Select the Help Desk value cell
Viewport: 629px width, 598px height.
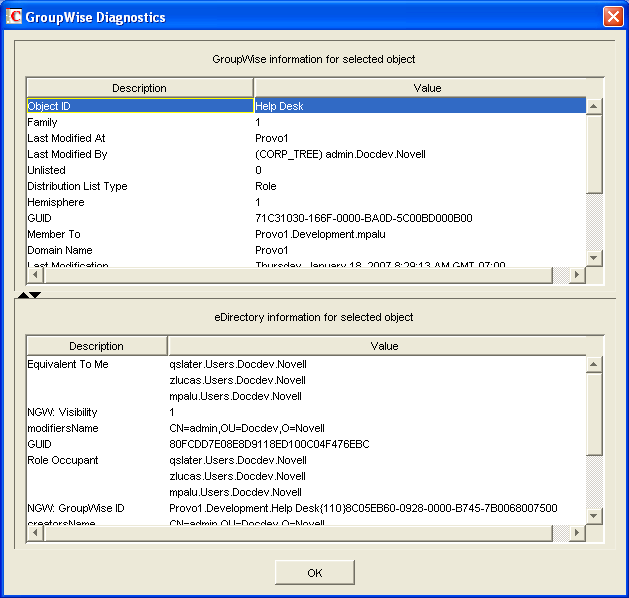(420, 106)
